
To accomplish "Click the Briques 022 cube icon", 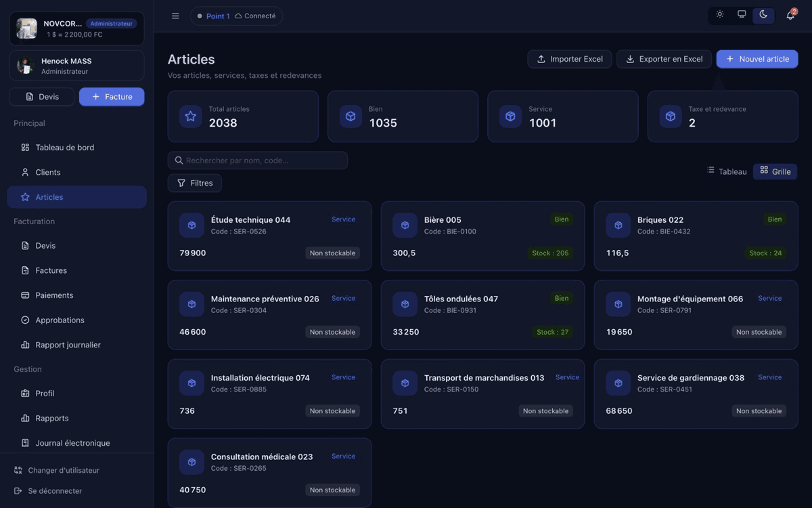I will (x=618, y=226).
